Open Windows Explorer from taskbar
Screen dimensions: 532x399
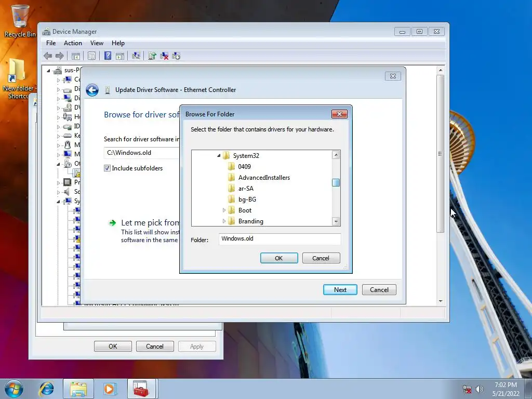(x=78, y=389)
